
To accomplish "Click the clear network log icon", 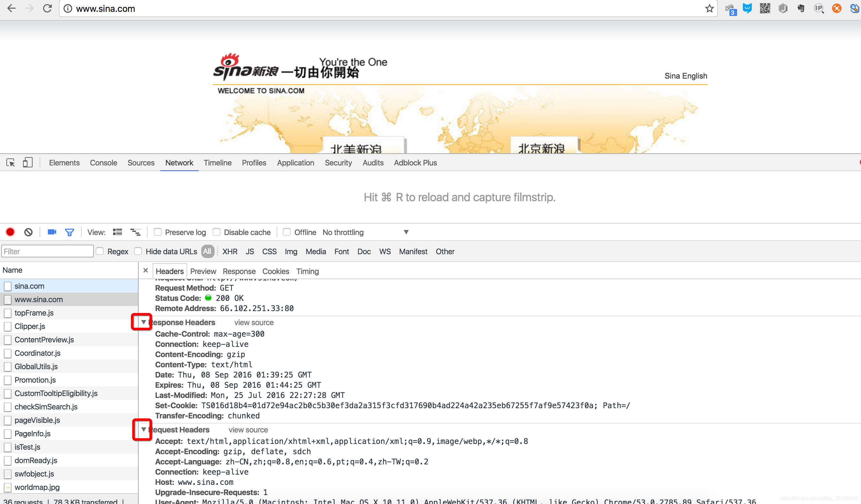I will [x=27, y=232].
